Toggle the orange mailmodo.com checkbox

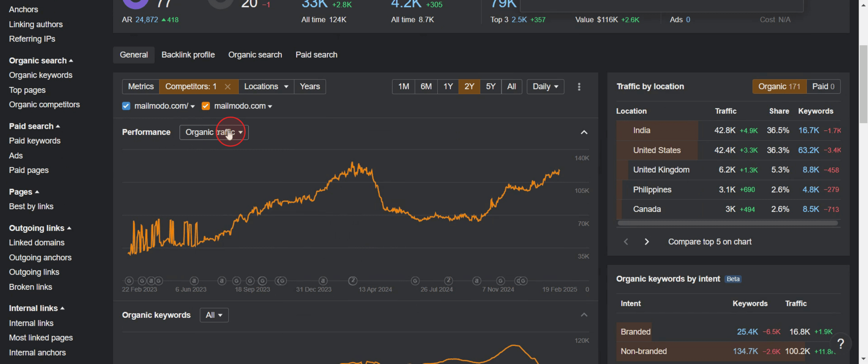click(206, 106)
